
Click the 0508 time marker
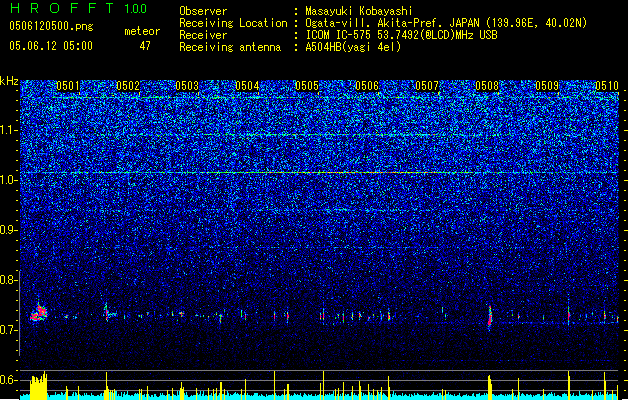487,86
